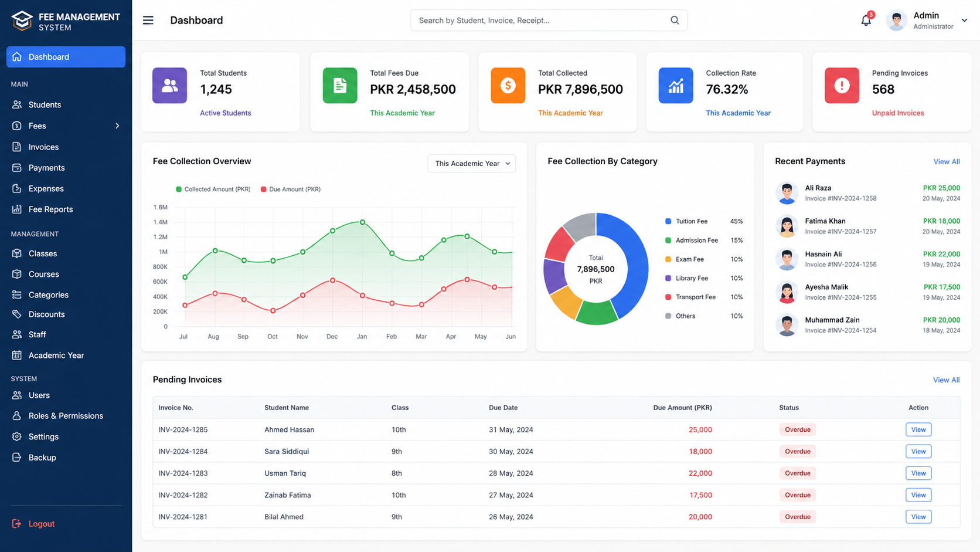The width and height of the screenshot is (980, 552).
Task: Expand the Fees submenu chevron
Action: coord(117,126)
